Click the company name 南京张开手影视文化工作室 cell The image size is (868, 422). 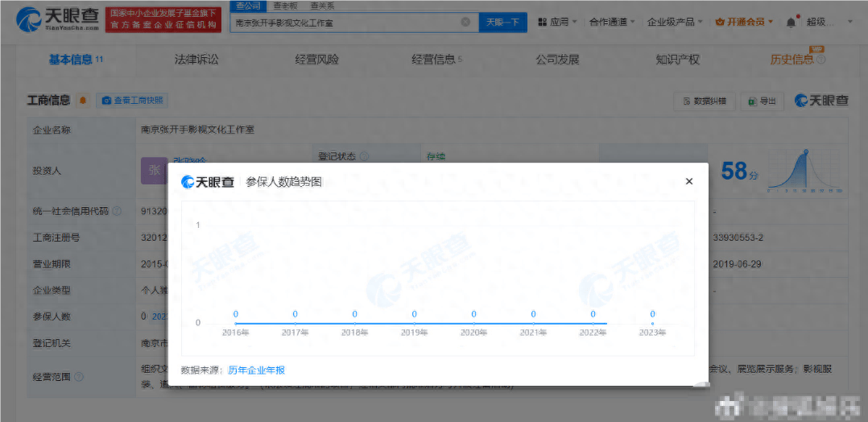coord(197,130)
